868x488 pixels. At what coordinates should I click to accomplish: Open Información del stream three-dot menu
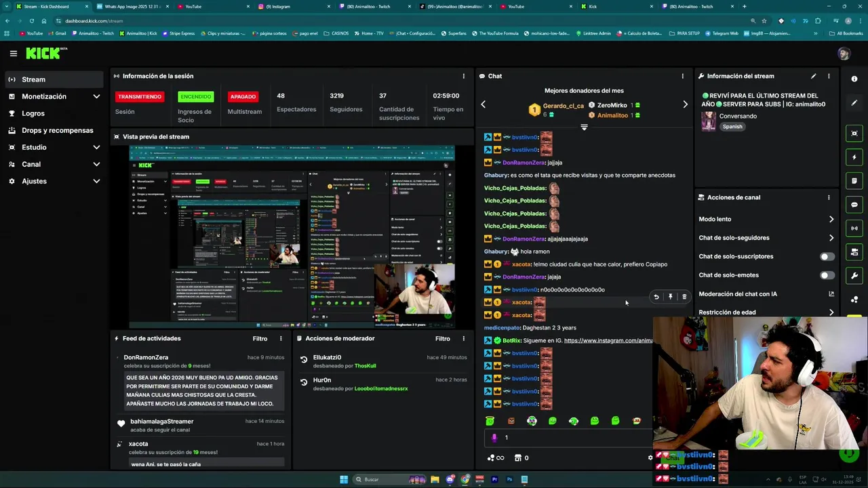pyautogui.click(x=829, y=76)
